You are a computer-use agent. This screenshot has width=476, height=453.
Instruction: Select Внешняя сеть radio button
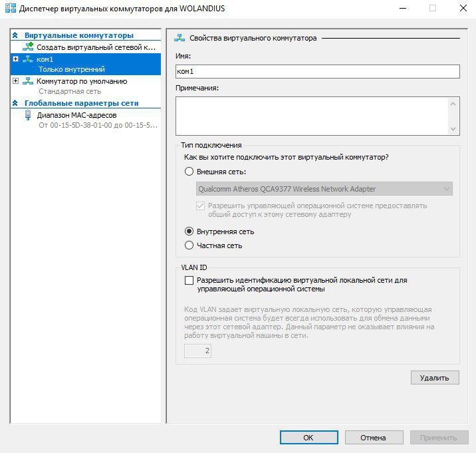click(x=189, y=172)
